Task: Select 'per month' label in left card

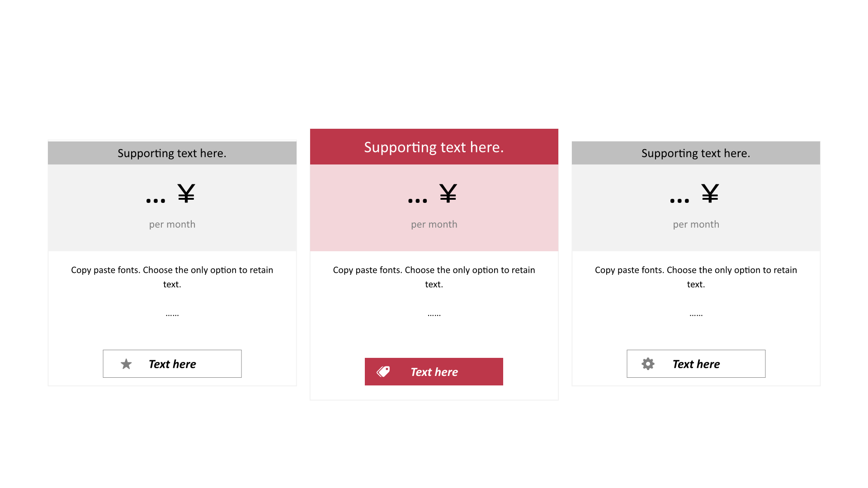Action: (172, 225)
